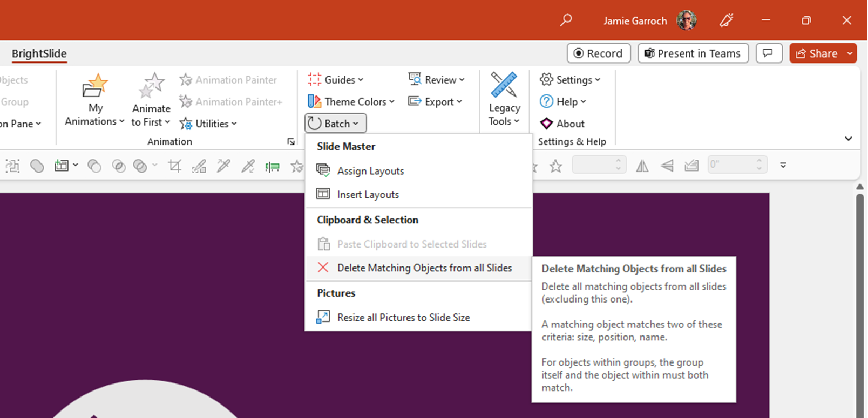Open Customize Quick Access Toolbar arrow
Screen dimensions: 868x418
[783, 166]
